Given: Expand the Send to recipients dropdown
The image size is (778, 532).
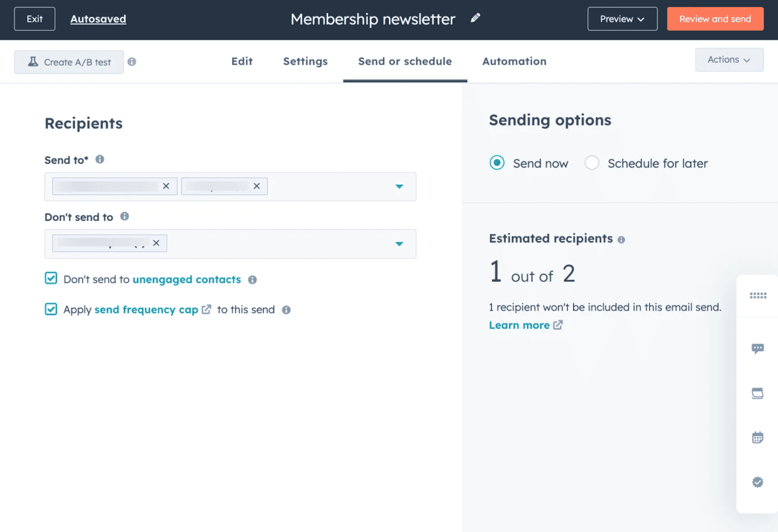Looking at the screenshot, I should tap(399, 187).
